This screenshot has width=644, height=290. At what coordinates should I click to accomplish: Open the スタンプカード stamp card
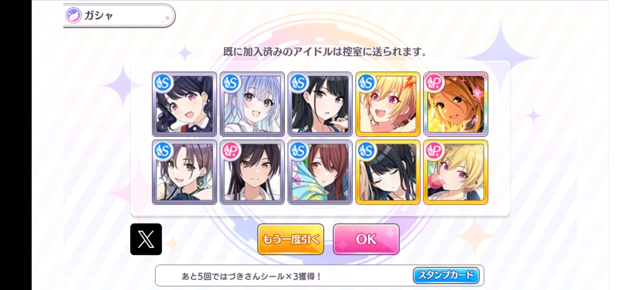click(x=446, y=275)
